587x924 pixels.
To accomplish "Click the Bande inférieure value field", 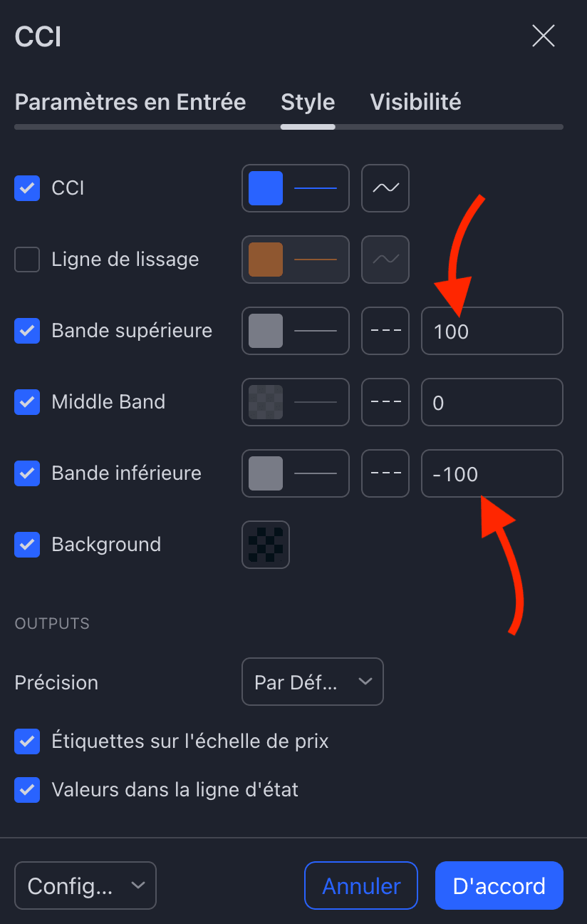I will (492, 473).
